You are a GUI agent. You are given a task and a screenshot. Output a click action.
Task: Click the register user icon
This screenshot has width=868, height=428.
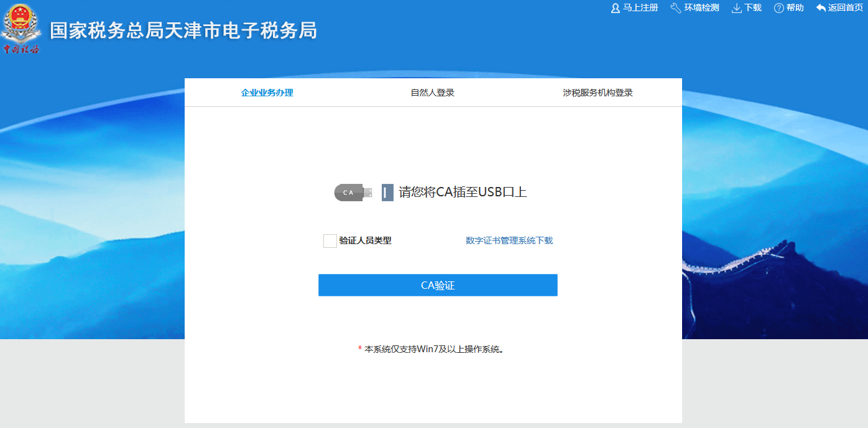(x=616, y=8)
